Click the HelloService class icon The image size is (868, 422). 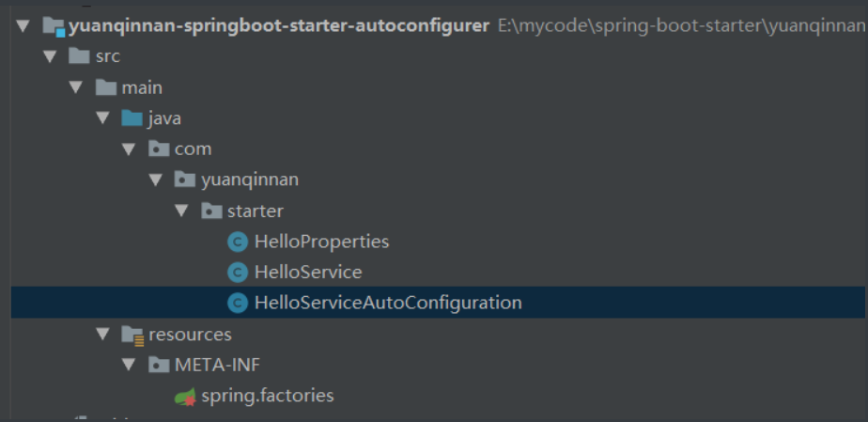pos(238,272)
